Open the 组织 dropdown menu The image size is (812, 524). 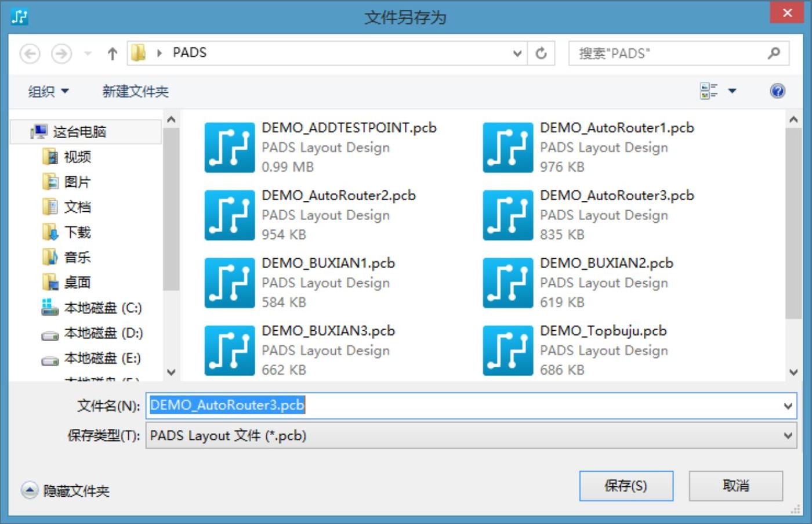tap(49, 91)
